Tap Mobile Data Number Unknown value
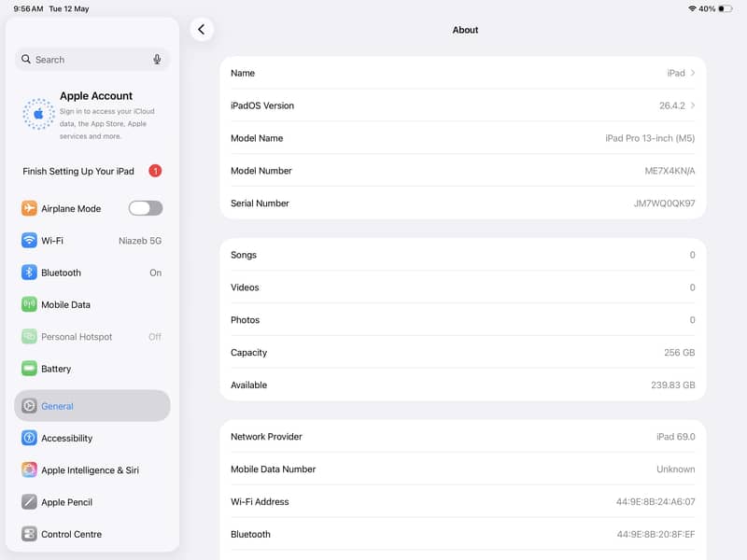Viewport: 747px width, 560px height. point(675,469)
